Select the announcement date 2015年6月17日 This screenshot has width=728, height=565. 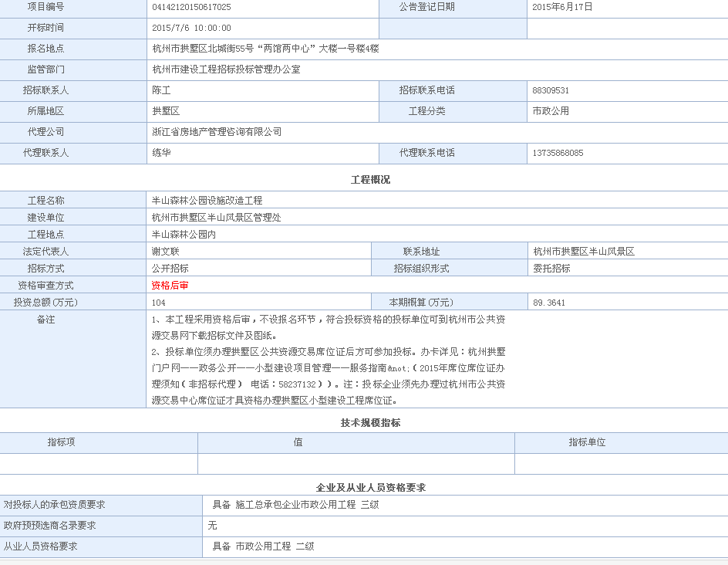pos(562,7)
